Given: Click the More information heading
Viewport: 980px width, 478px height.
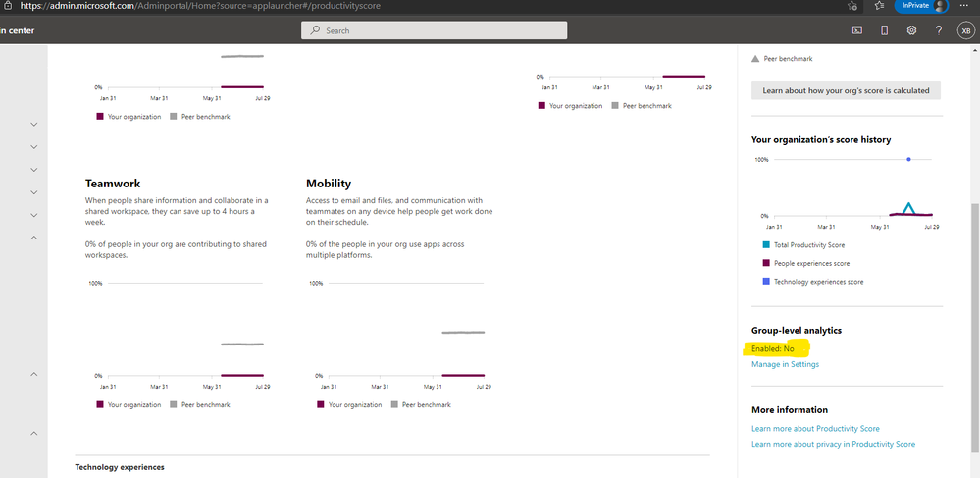Looking at the screenshot, I should 790,410.
